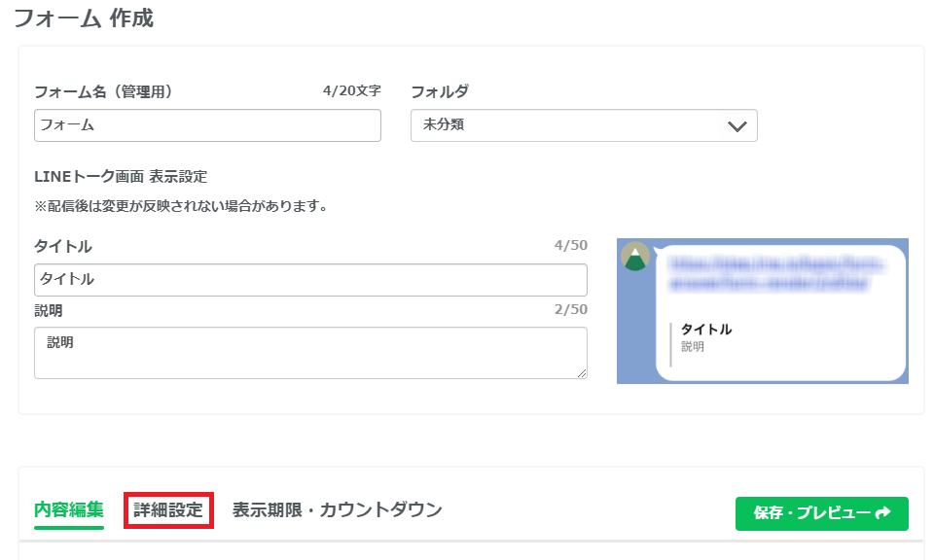Click the resize handle of 説明 textarea
934x560 pixels.
pyautogui.click(x=582, y=373)
